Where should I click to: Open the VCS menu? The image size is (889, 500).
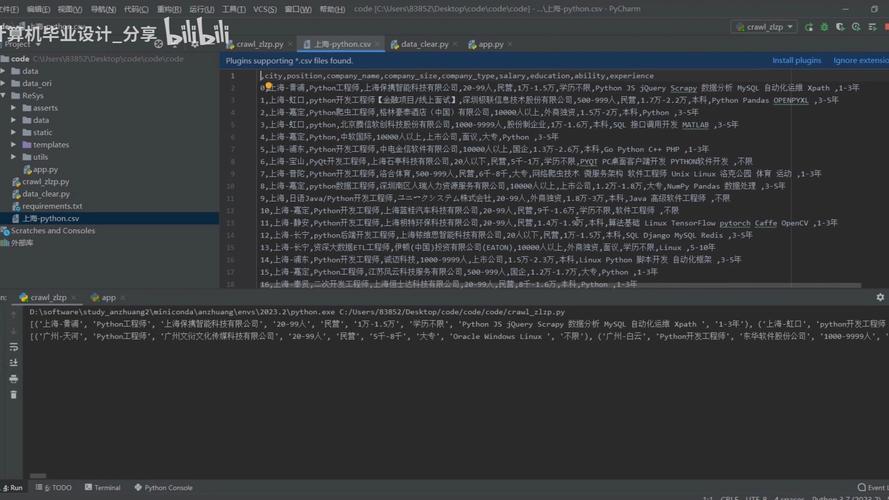coord(264,9)
